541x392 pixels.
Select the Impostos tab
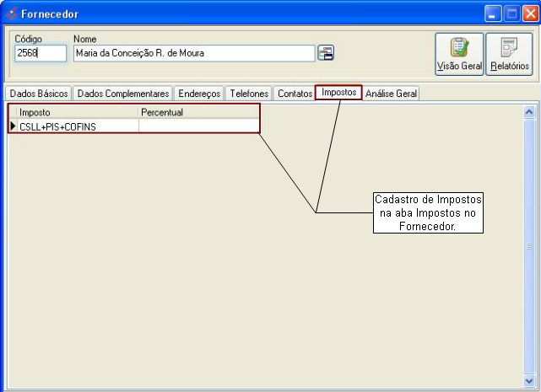[x=338, y=93]
